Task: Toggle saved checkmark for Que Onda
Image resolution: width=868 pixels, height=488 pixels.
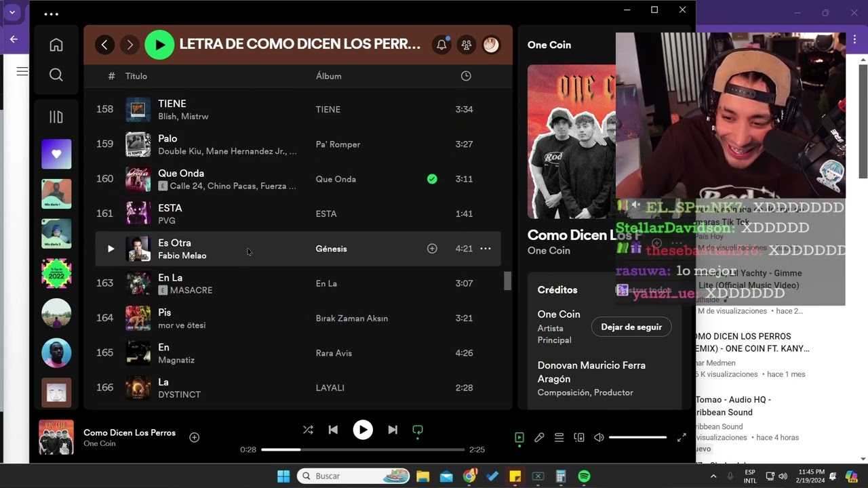Action: 432,179
